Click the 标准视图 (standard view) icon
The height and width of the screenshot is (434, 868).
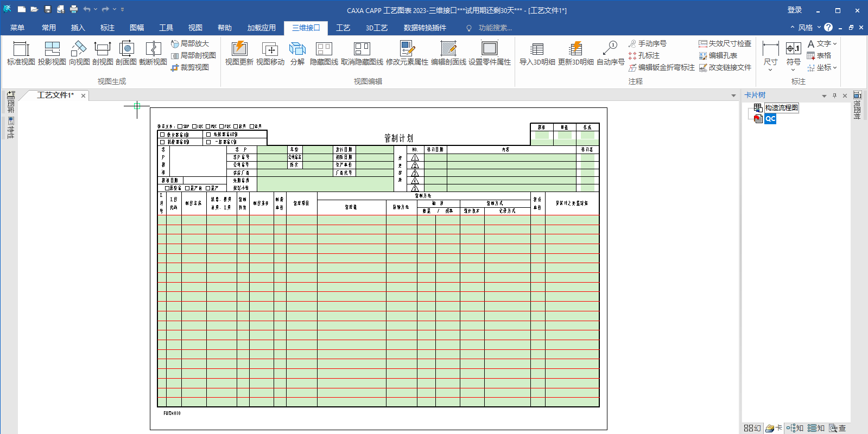pos(21,53)
